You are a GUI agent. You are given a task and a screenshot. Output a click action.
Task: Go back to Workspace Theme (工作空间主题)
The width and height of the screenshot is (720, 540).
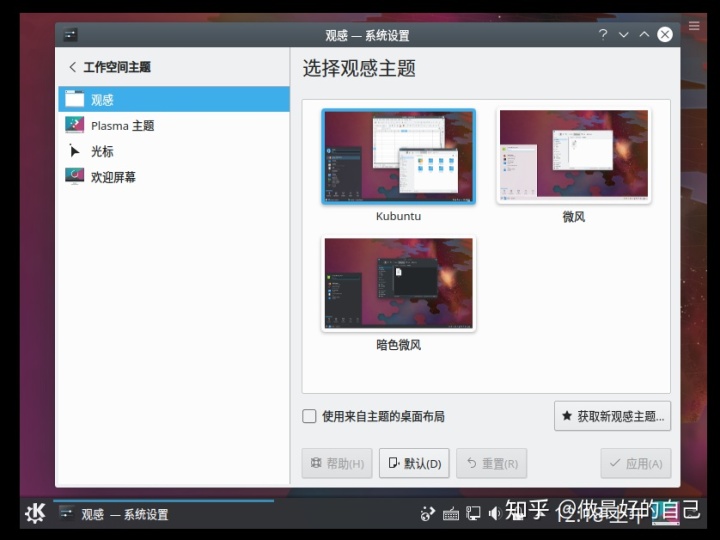coord(110,67)
